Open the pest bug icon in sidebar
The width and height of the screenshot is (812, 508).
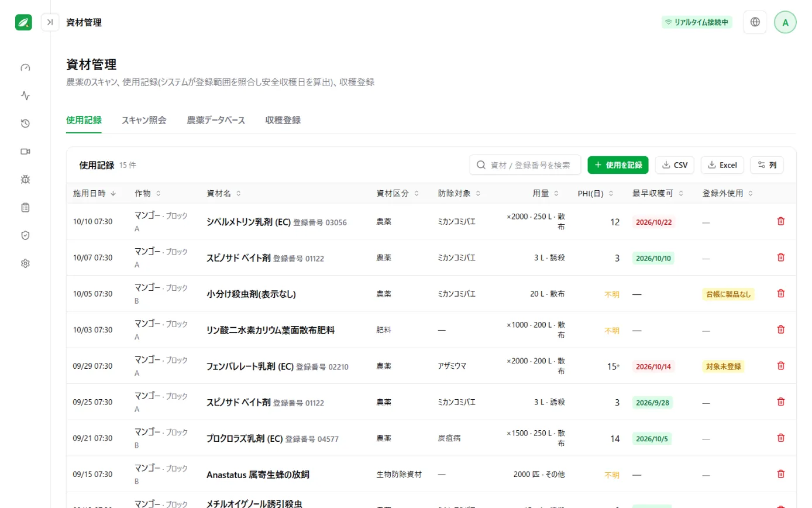[x=25, y=179]
